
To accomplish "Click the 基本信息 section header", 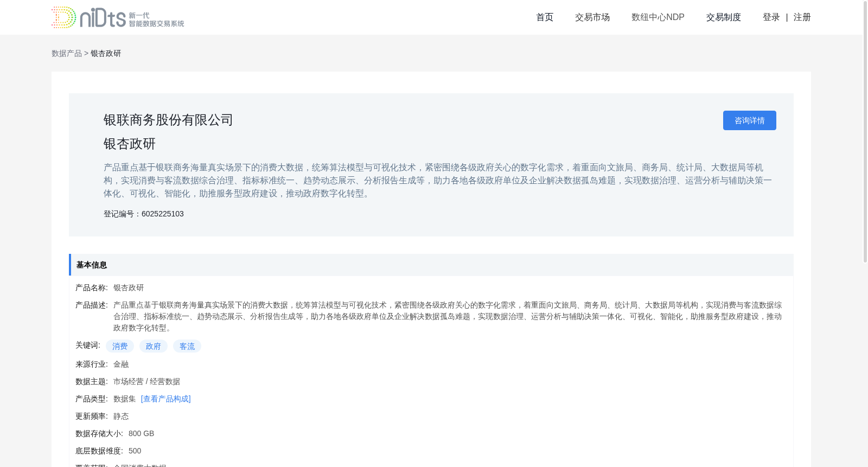I will click(x=431, y=265).
